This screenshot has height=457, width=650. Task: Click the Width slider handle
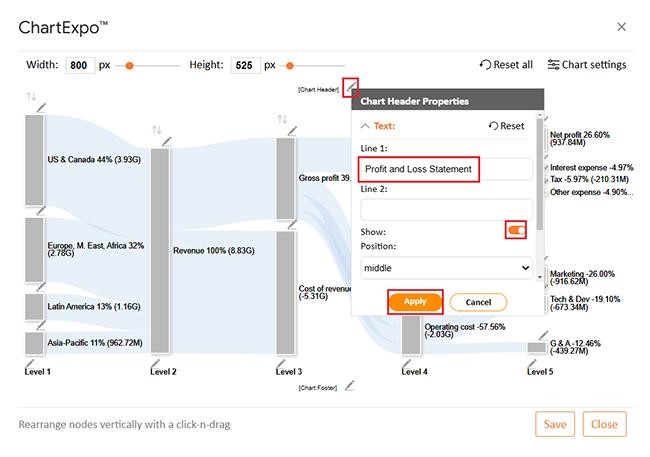[x=129, y=65]
